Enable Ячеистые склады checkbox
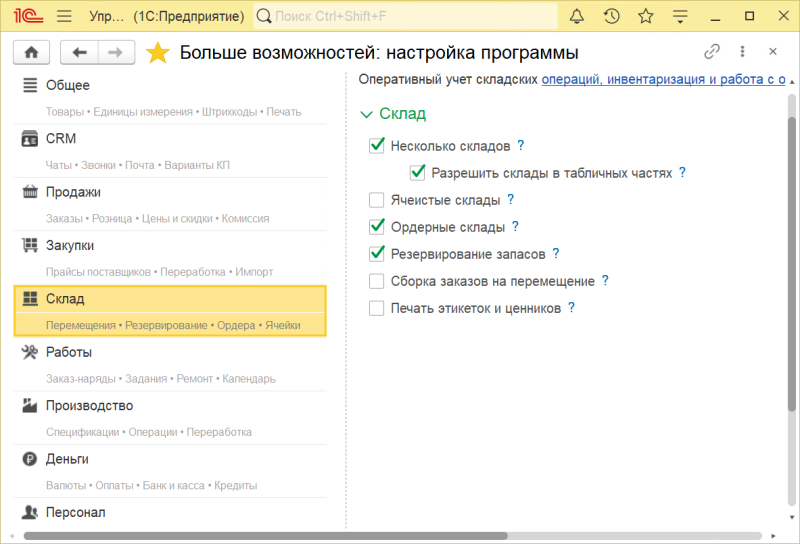The height and width of the screenshot is (544, 800). 377,200
